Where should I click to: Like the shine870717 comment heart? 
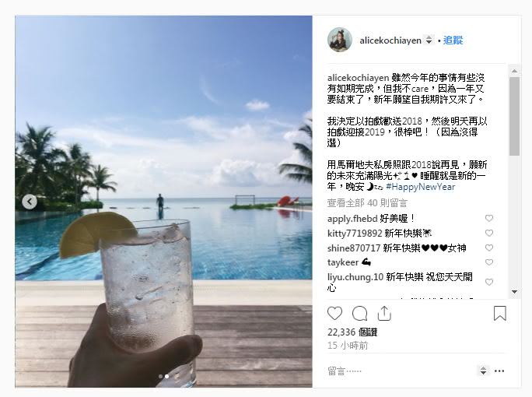pyautogui.click(x=489, y=248)
